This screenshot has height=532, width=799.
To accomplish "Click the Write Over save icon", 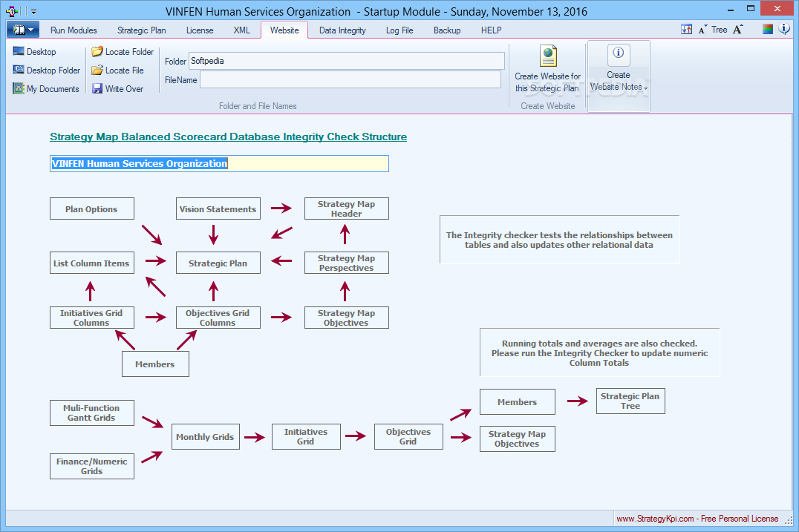I will pos(97,88).
